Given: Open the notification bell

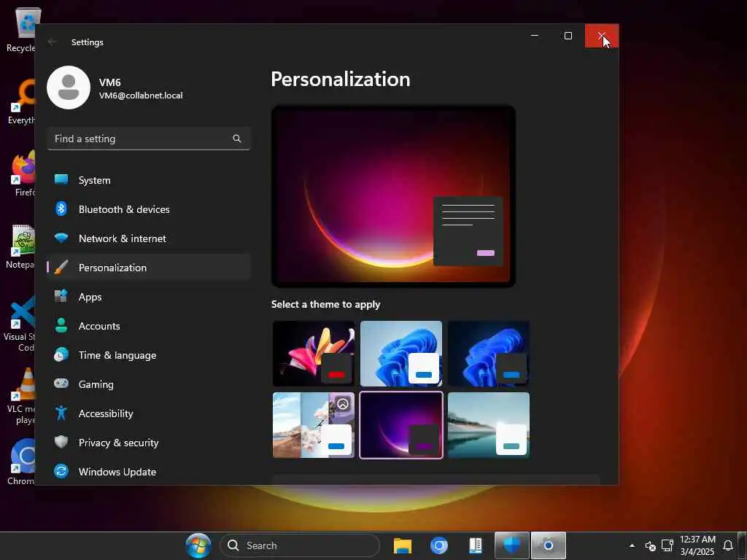Looking at the screenshot, I should click(x=728, y=545).
